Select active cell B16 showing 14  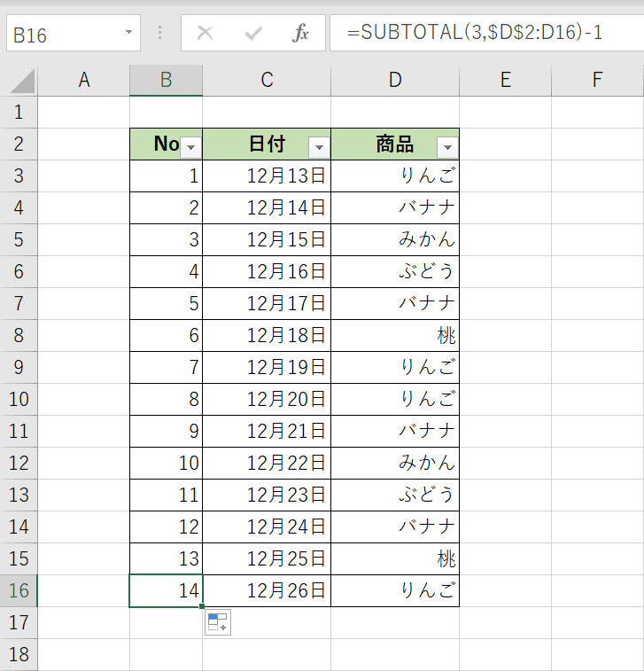tap(166, 591)
